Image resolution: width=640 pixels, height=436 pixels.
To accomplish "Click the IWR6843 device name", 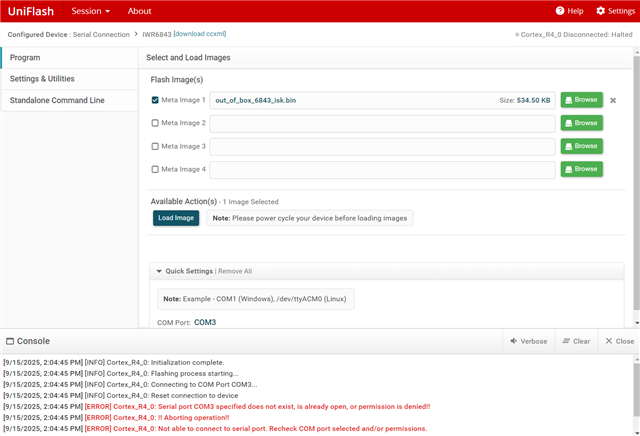I will (157, 35).
